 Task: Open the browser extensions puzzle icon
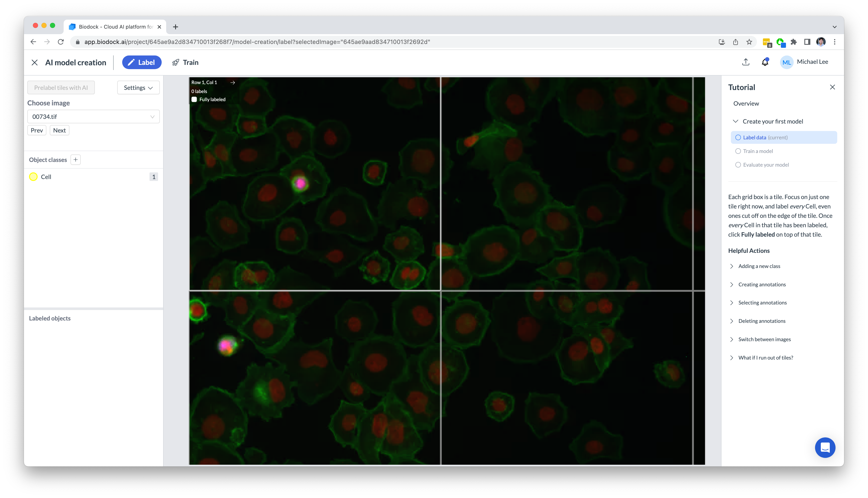(x=793, y=42)
